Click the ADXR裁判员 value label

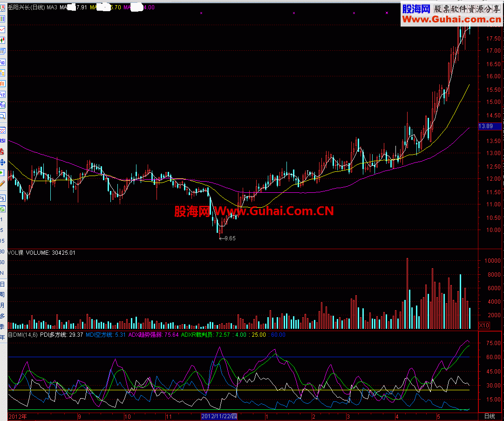(205, 334)
